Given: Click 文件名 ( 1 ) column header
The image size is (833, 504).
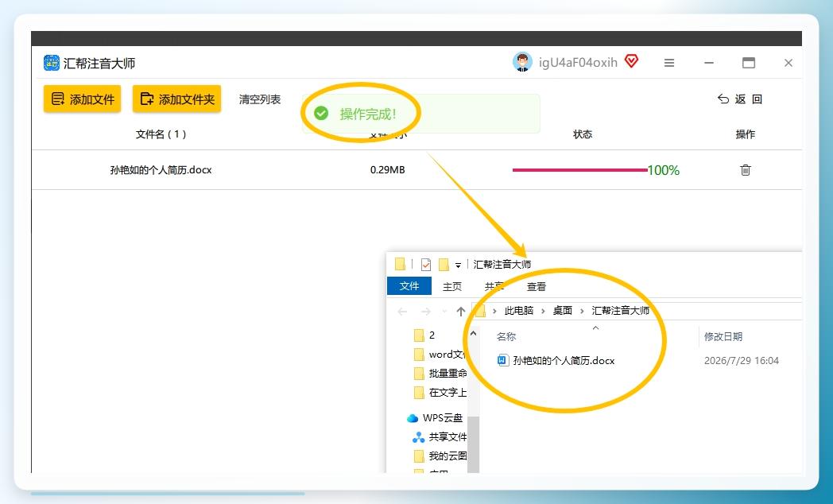Looking at the screenshot, I should (x=161, y=134).
